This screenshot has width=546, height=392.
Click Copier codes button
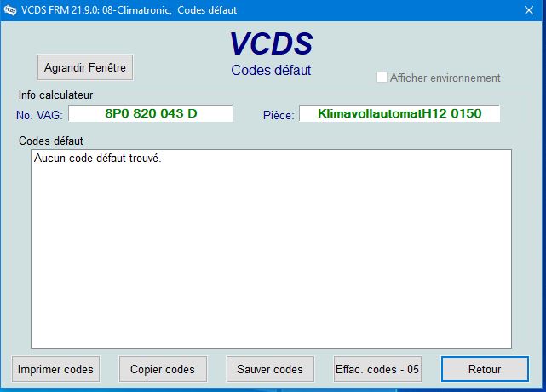[163, 369]
